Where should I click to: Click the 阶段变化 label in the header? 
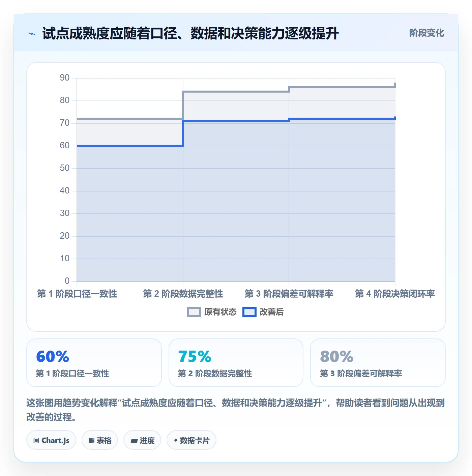click(x=426, y=33)
